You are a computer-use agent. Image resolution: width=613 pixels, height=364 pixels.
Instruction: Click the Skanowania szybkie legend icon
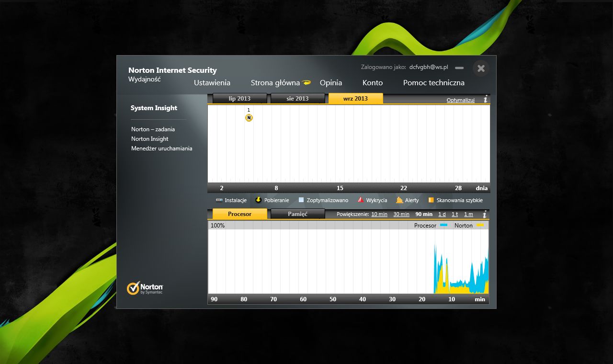pyautogui.click(x=431, y=200)
